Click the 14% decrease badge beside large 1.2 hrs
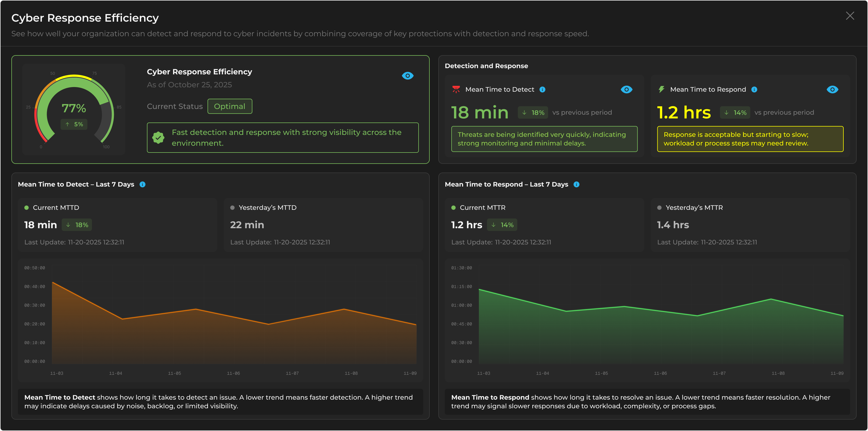 (735, 112)
